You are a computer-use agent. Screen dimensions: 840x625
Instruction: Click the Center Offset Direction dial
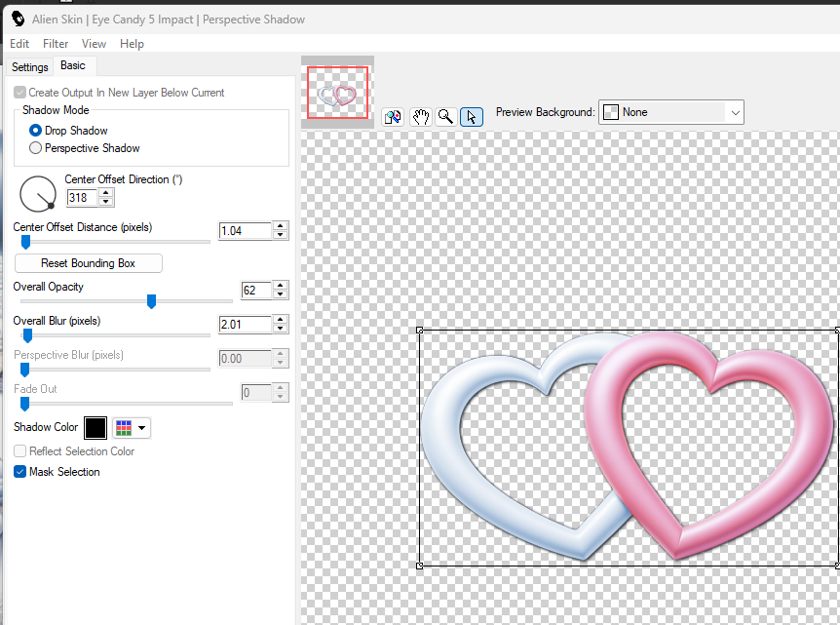click(38, 193)
